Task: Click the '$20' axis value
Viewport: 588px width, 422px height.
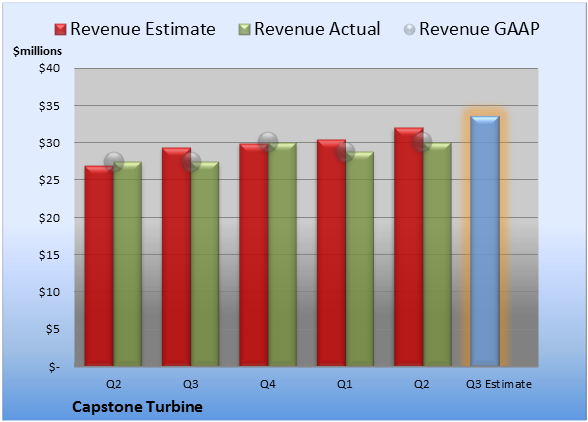Action: pos(50,218)
